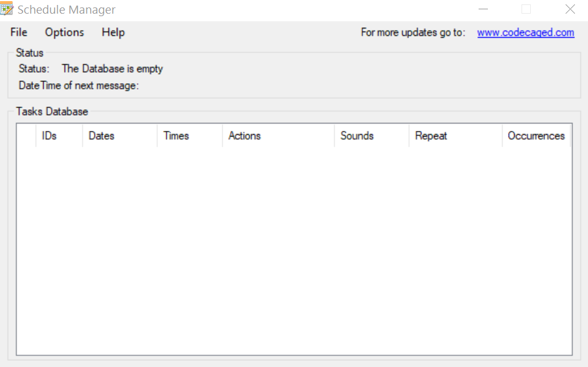The image size is (588, 367).
Task: Click the greyed-out maximize button
Action: [526, 9]
